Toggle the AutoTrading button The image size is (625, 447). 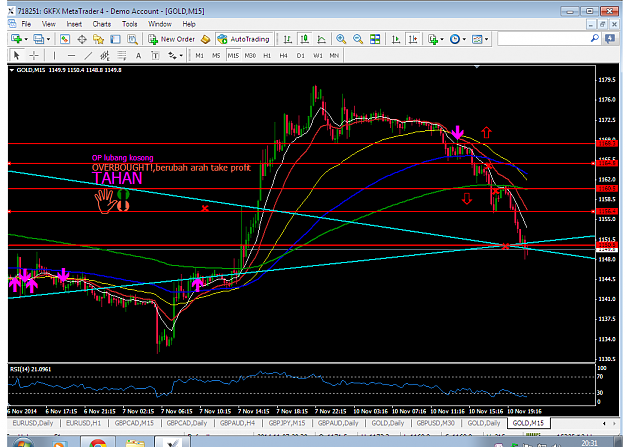(244, 39)
